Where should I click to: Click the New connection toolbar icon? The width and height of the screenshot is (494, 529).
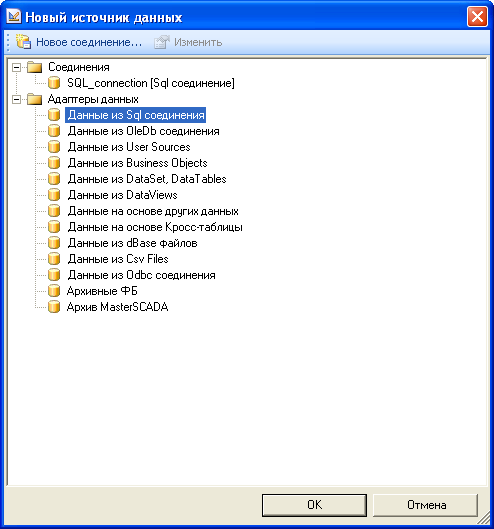pyautogui.click(x=23, y=42)
